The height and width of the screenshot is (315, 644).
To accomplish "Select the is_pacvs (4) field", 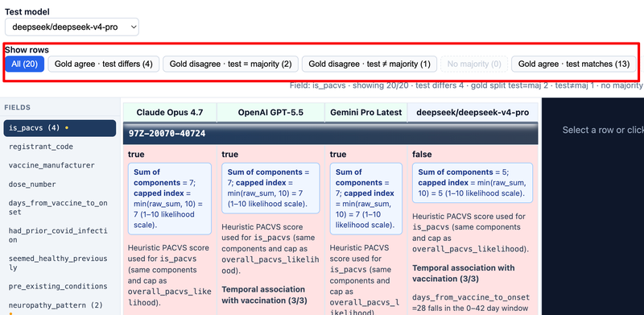I will [x=60, y=128].
